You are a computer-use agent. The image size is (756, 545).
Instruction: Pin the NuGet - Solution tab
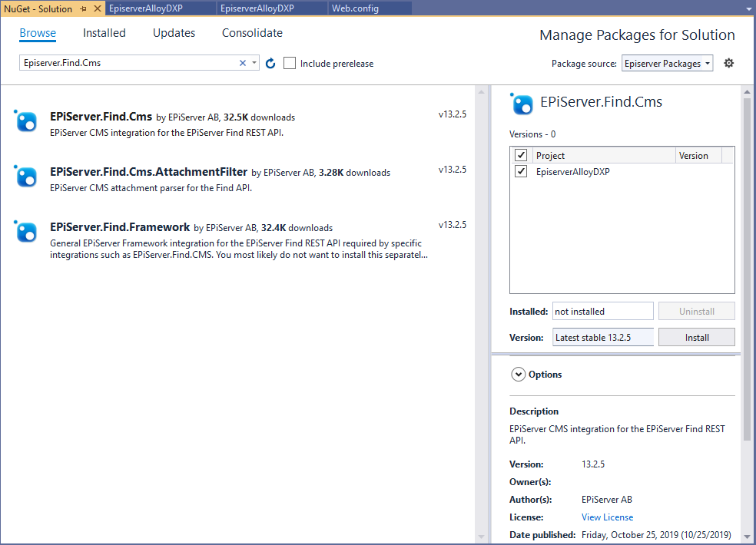(83, 8)
